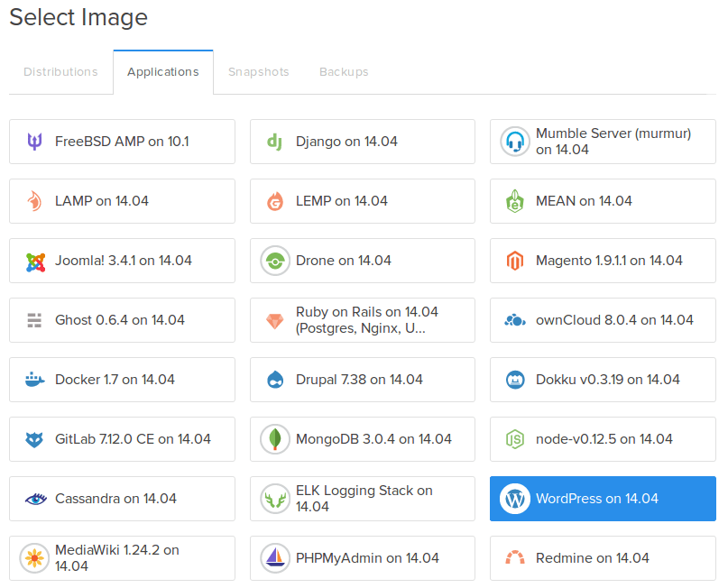Click the ownCloud cloud icon
Image resolution: width=728 pixels, height=588 pixels.
[x=515, y=320]
